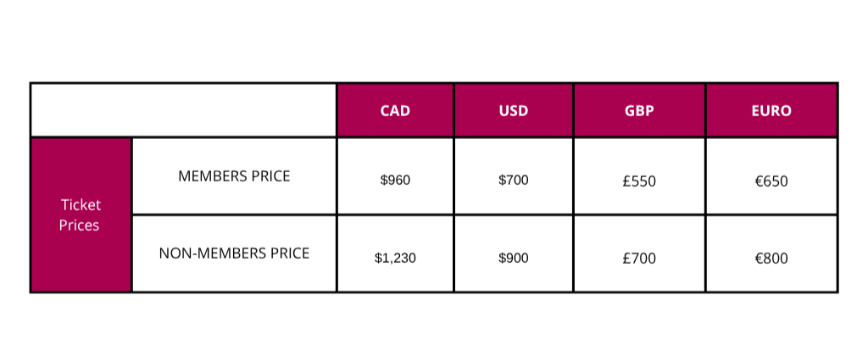The image size is (868, 362).
Task: Click the word Prices in row header
Action: [x=79, y=226]
